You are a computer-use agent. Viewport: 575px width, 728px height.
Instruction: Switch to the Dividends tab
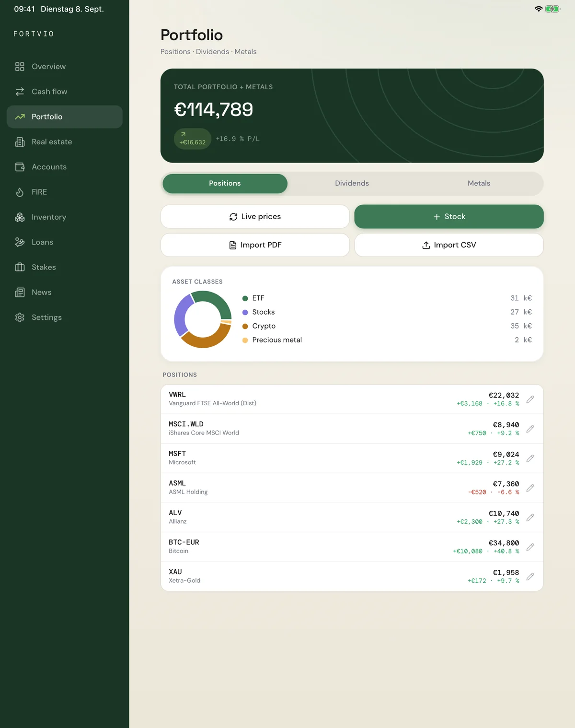(x=352, y=184)
